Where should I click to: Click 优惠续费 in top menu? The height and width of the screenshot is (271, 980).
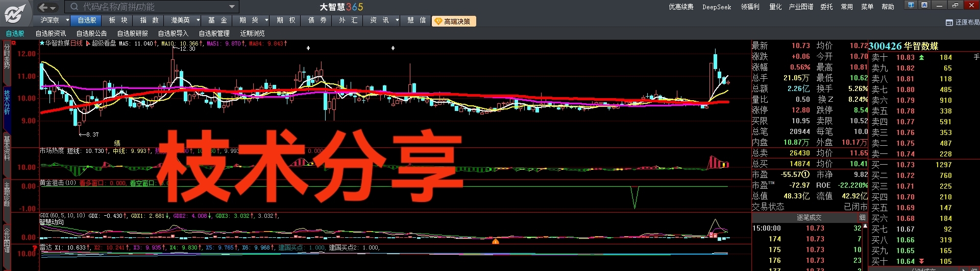click(681, 7)
